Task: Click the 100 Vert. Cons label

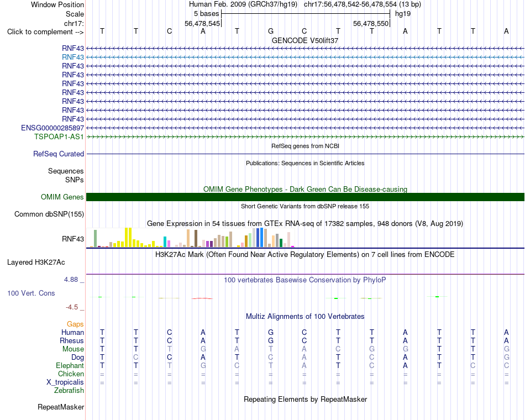Action: pos(31,293)
